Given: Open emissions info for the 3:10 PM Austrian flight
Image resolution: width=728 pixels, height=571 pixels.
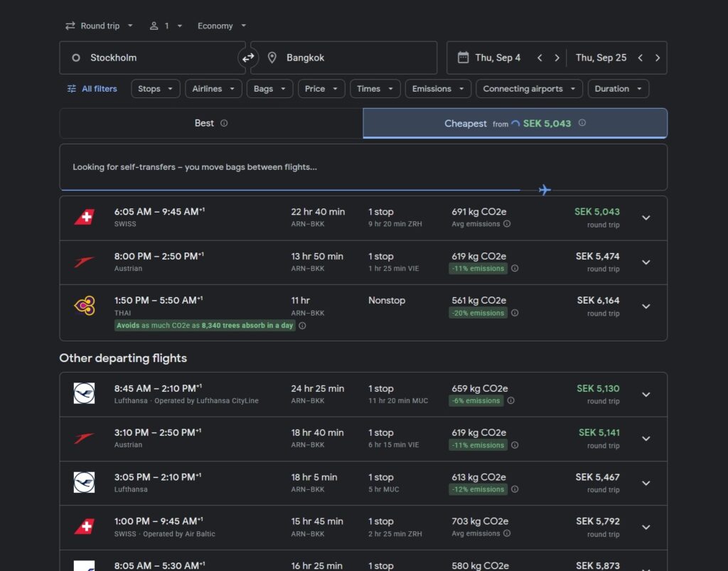Looking at the screenshot, I should click(515, 445).
